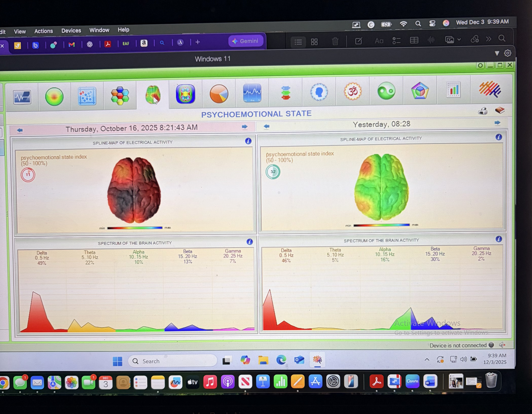Click the blue head profile icon
Screen dimensions: 532x414
click(x=319, y=92)
